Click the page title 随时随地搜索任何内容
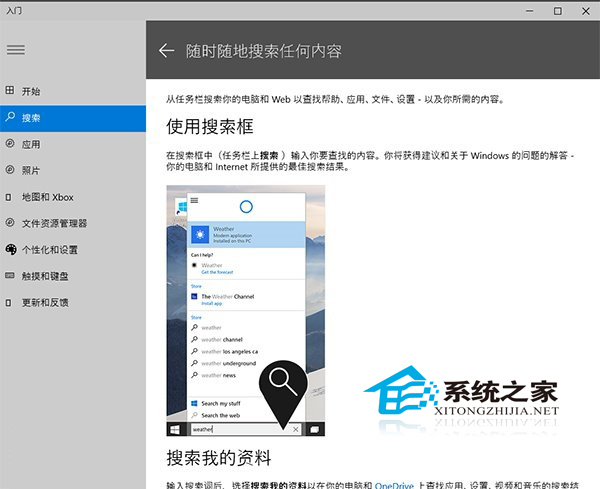The height and width of the screenshot is (489, 600). 264,51
